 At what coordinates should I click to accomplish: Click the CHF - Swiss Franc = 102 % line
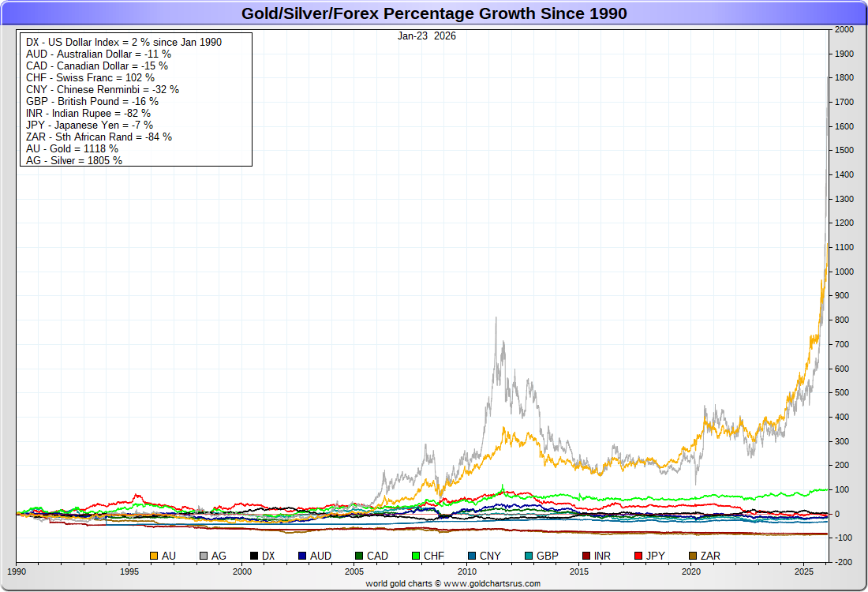tap(90, 77)
